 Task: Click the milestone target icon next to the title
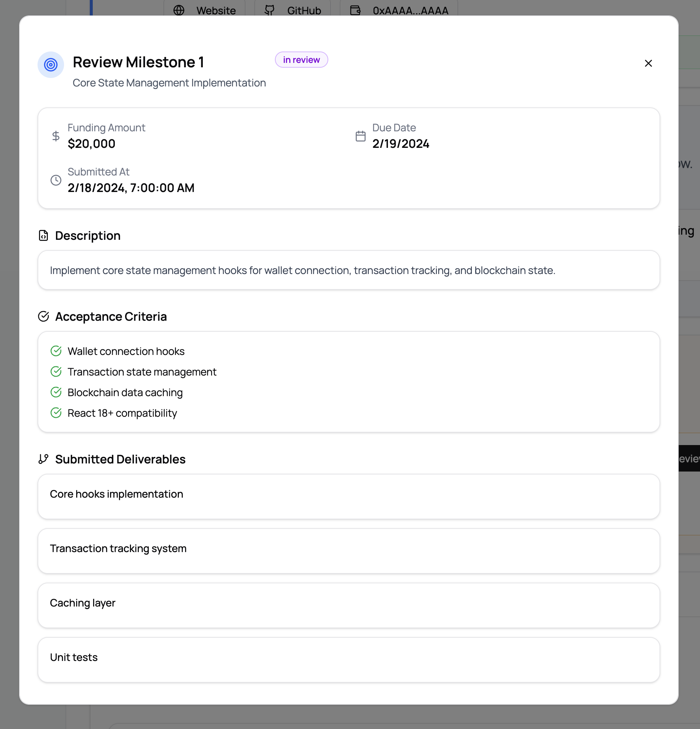[x=51, y=65]
